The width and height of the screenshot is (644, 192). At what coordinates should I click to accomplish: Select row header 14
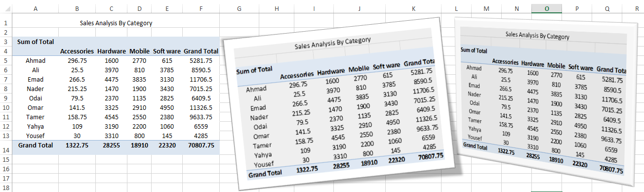click(x=5, y=148)
